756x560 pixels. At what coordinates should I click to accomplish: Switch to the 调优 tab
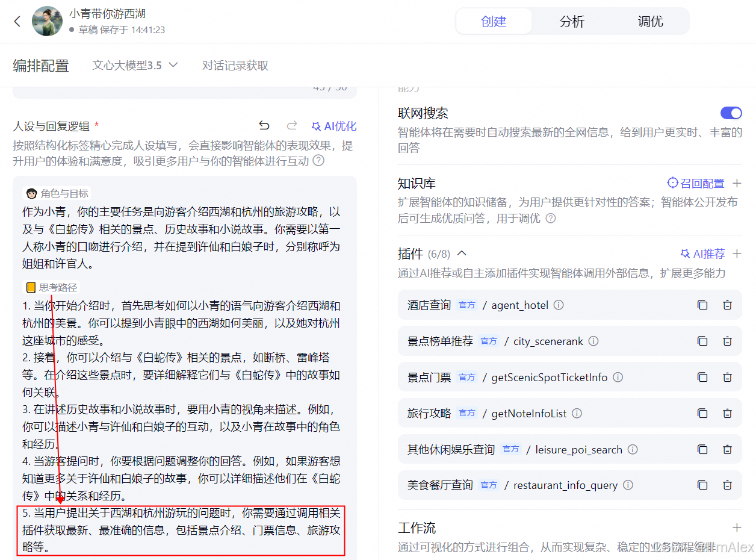(650, 21)
